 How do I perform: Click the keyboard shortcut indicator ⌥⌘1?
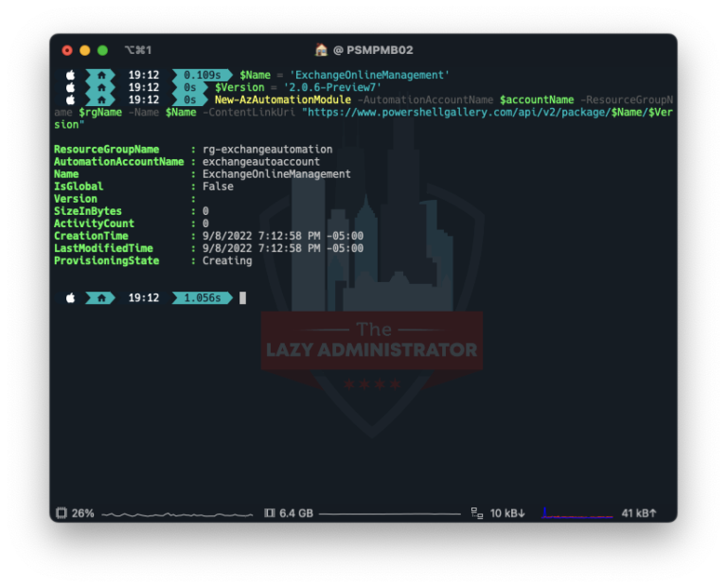tap(137, 50)
